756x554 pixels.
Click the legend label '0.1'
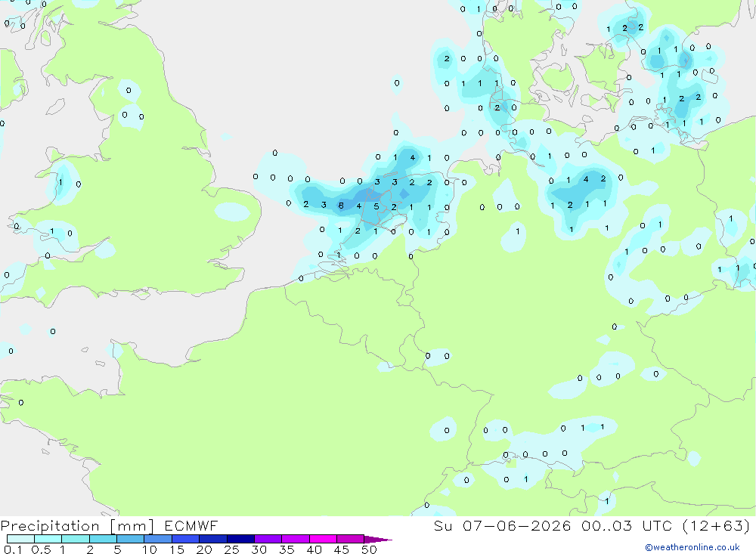pos(13,549)
